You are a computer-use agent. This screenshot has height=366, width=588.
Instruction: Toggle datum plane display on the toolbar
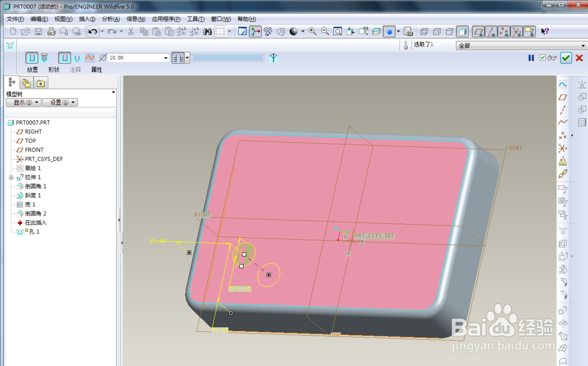point(479,32)
